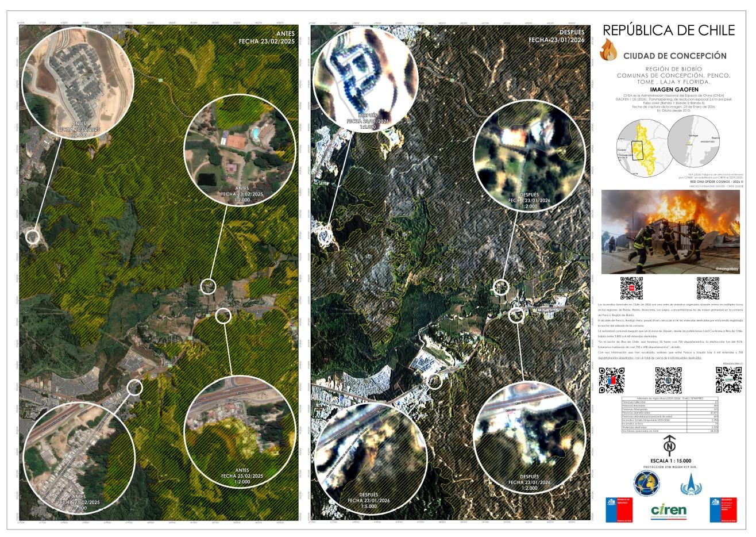Click the firefighters wildfire photograph

pos(670,232)
